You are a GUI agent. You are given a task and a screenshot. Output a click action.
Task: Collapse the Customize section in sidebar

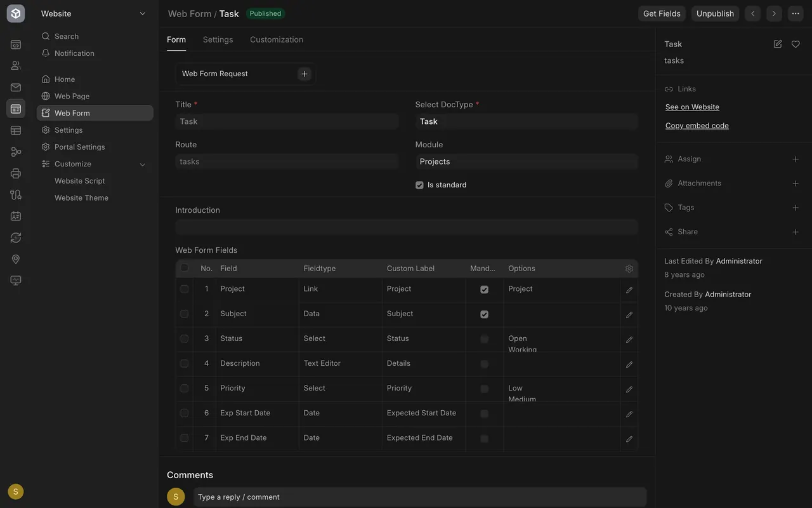pos(143,164)
